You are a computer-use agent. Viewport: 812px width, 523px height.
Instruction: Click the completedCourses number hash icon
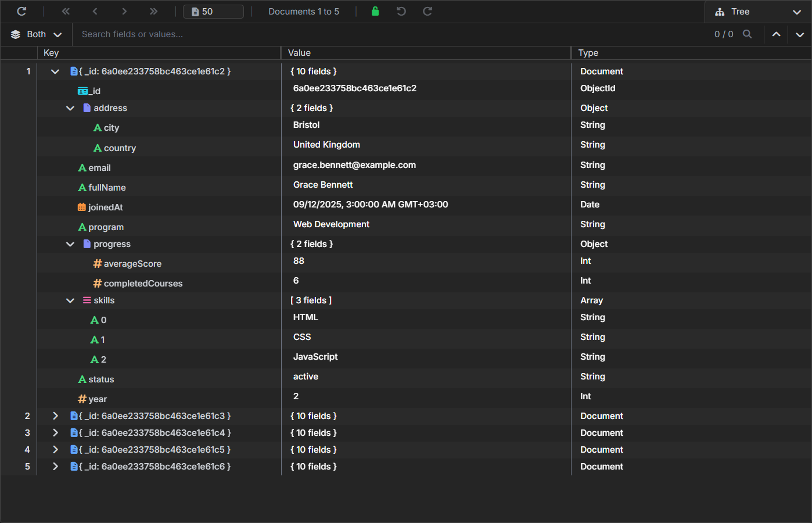click(x=98, y=284)
